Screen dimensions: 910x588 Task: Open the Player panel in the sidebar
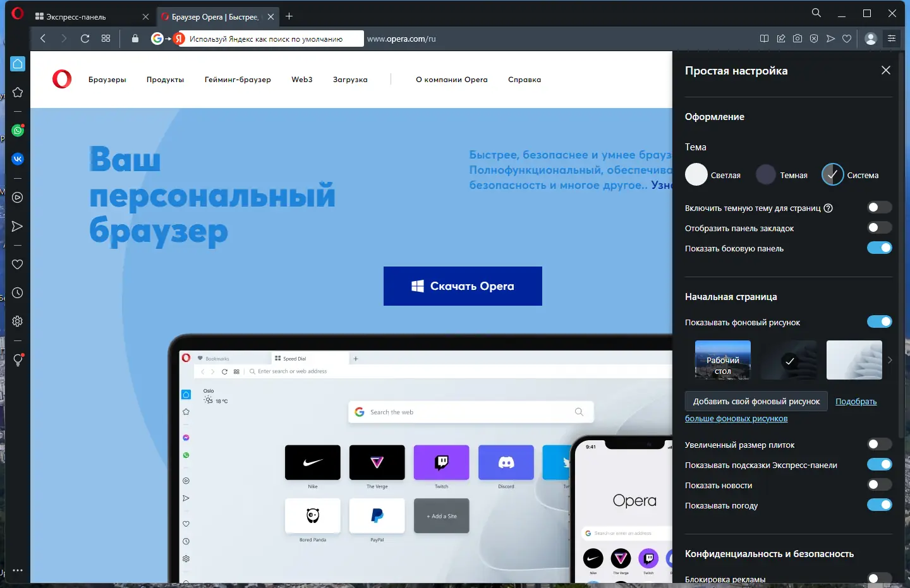pyautogui.click(x=17, y=197)
